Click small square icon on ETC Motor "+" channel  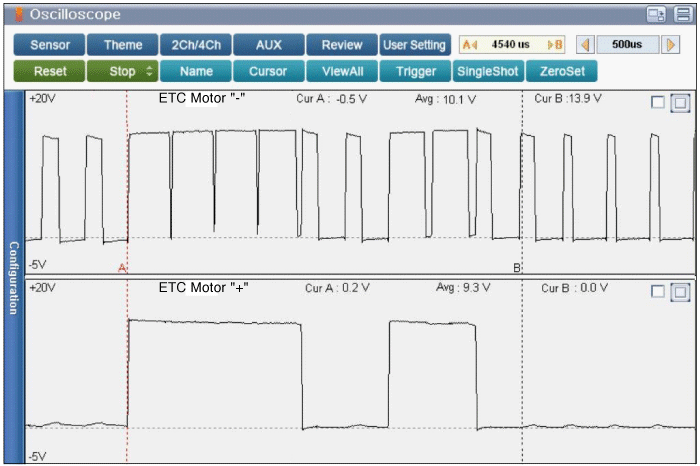[658, 292]
